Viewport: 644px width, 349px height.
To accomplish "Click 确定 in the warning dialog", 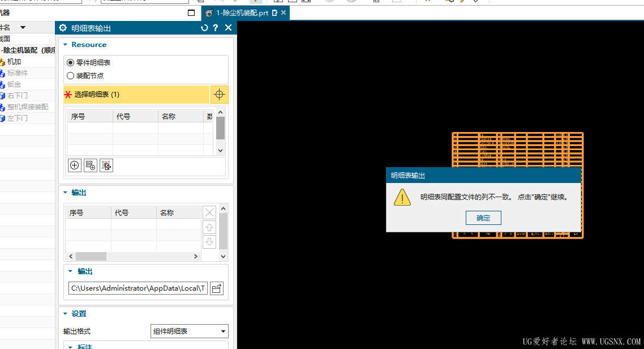I will [x=483, y=218].
